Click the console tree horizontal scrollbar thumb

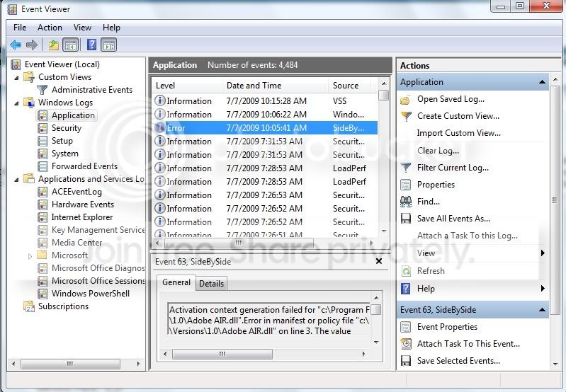70,364
